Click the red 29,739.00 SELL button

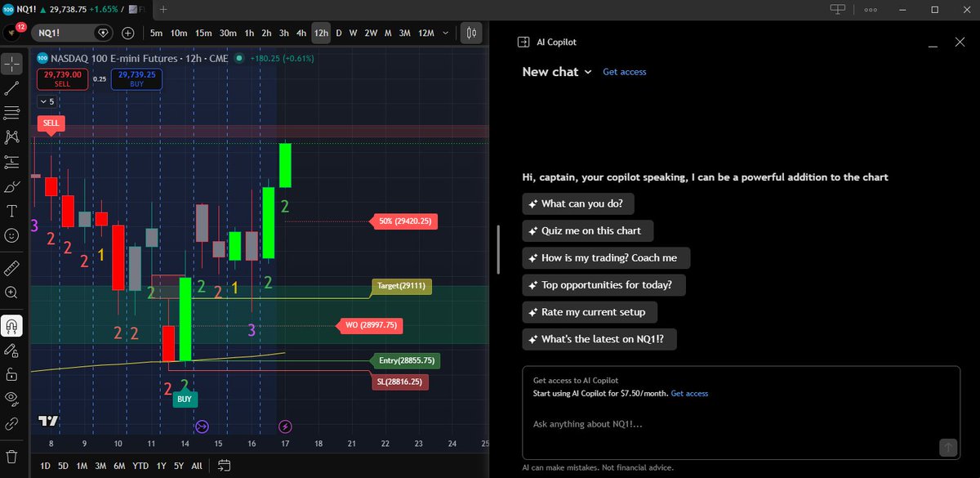tap(60, 78)
